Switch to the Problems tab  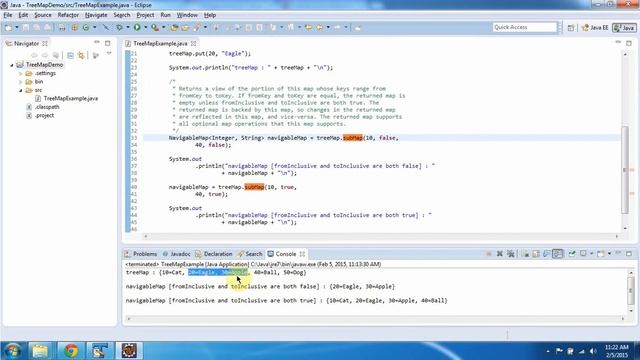coord(141,254)
